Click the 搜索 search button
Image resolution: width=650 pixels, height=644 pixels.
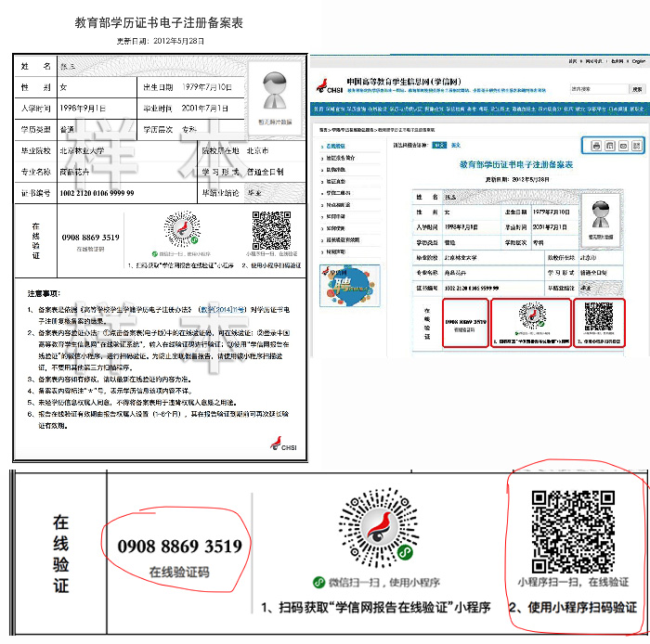[638, 89]
